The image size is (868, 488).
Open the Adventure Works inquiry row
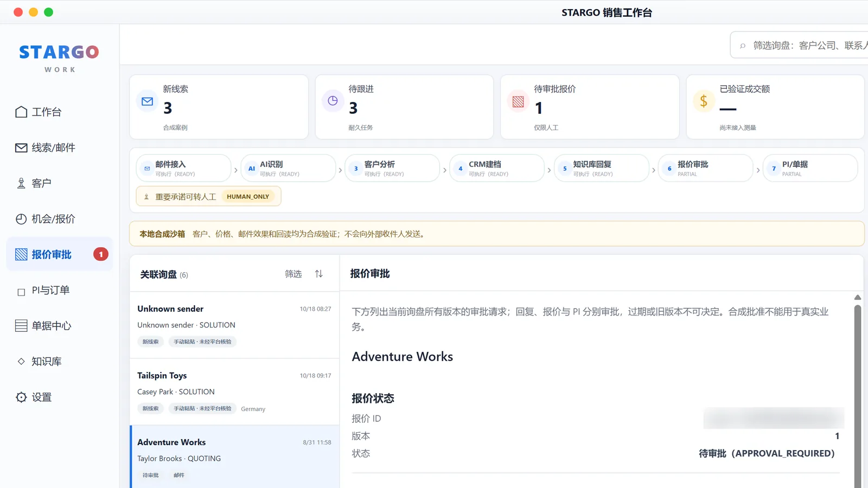pos(234,457)
